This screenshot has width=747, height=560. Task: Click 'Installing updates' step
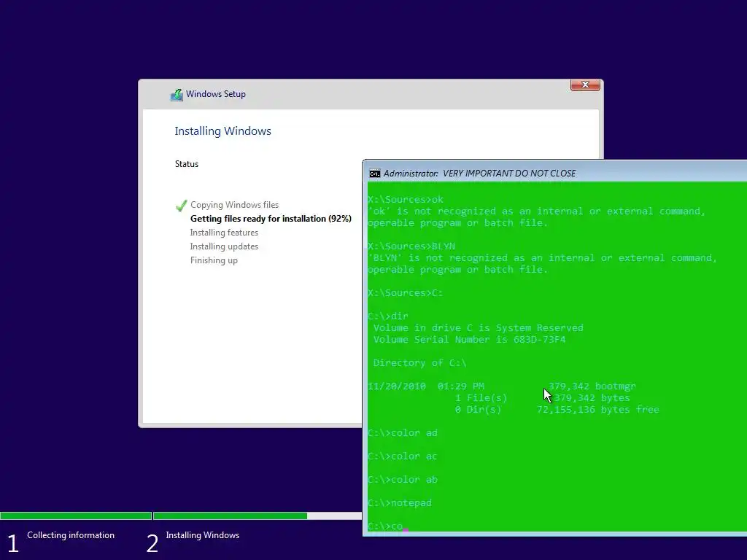(x=224, y=246)
